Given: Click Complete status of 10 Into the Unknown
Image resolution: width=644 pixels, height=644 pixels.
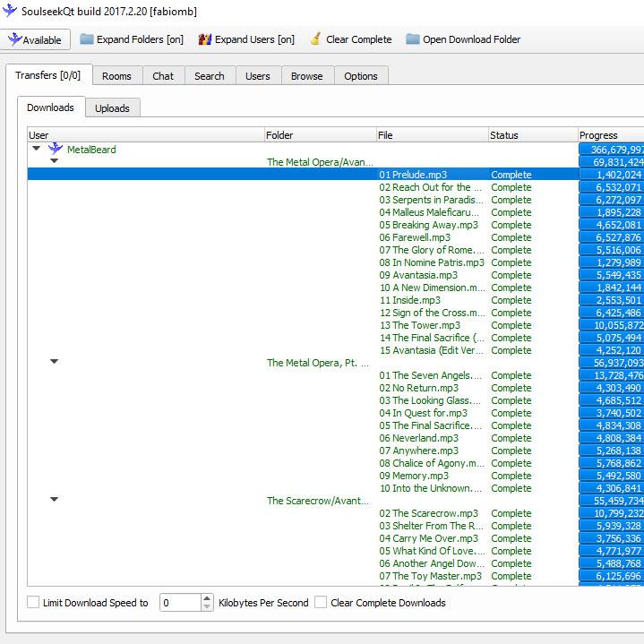Looking at the screenshot, I should 511,488.
